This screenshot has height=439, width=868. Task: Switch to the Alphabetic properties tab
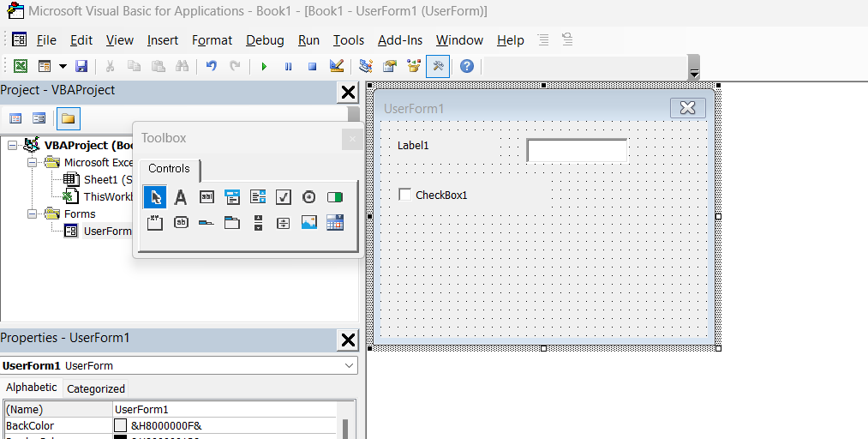pyautogui.click(x=32, y=388)
